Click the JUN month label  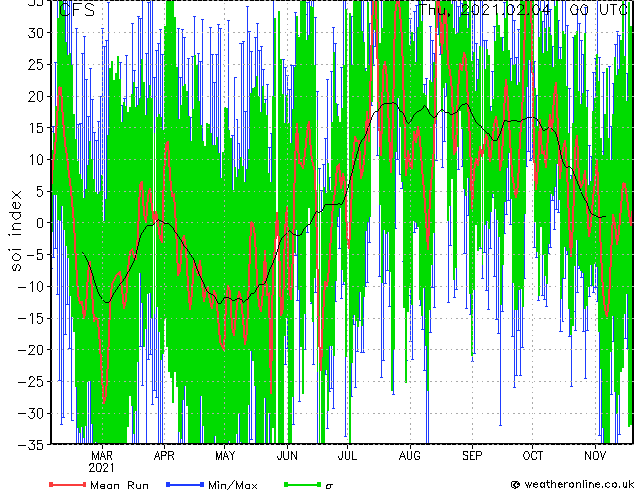pos(287,456)
